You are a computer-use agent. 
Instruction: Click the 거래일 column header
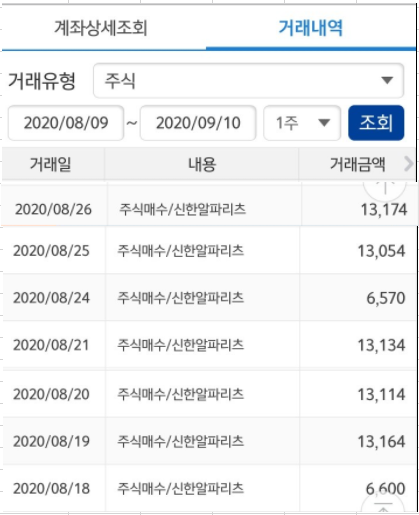51,164
